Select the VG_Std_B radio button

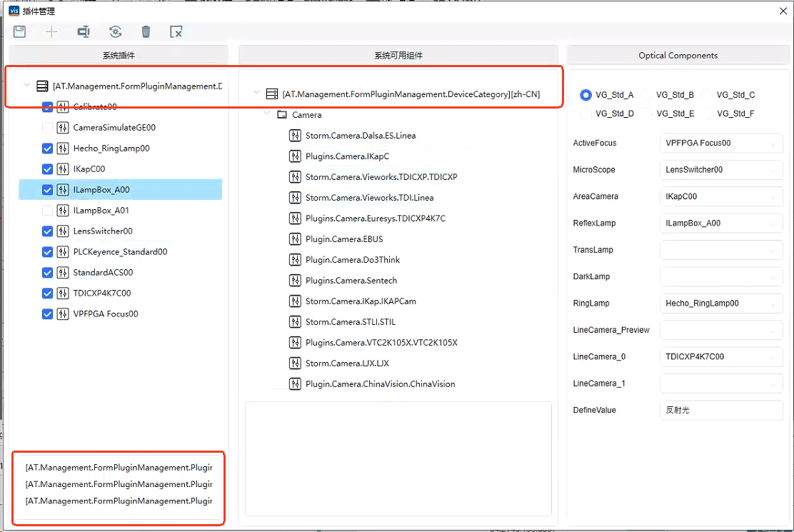click(647, 95)
